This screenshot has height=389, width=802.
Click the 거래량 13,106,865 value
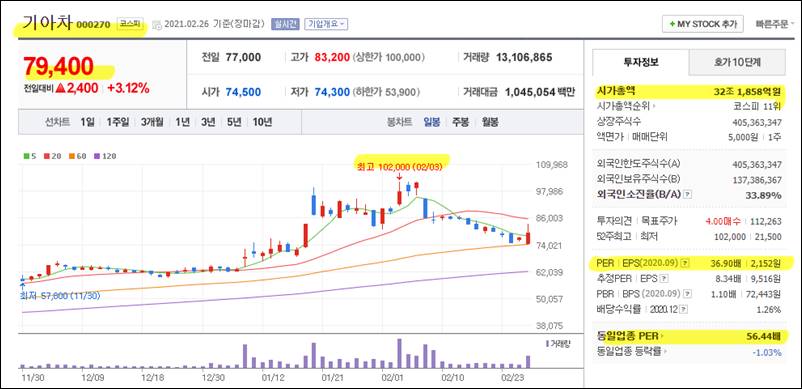click(524, 57)
